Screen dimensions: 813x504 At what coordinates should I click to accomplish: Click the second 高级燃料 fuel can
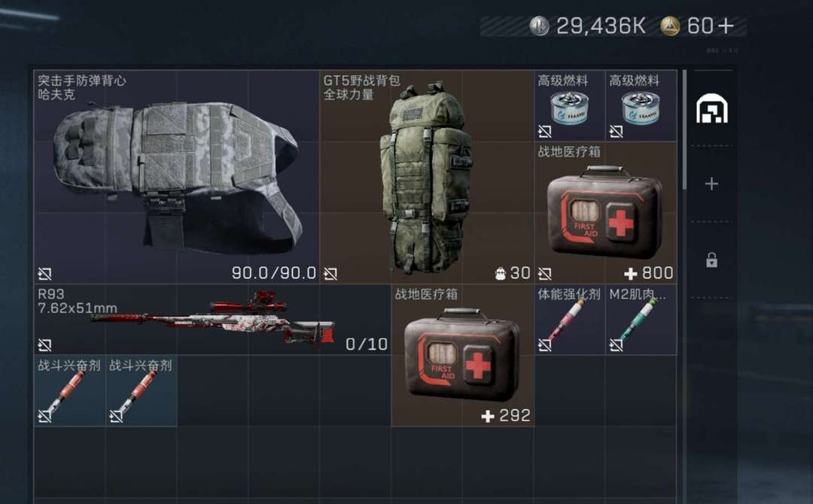click(x=641, y=106)
